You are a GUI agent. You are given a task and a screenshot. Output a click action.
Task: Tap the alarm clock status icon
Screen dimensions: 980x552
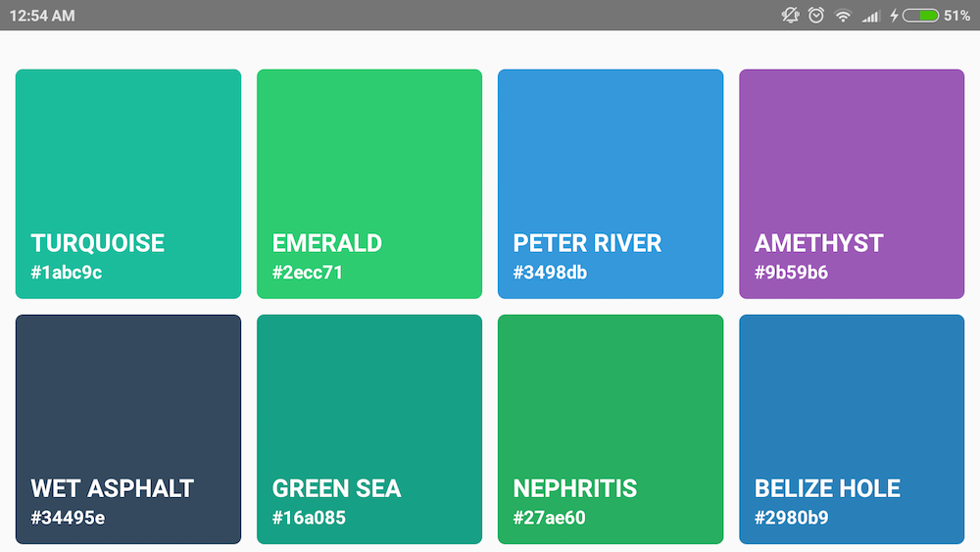point(816,16)
